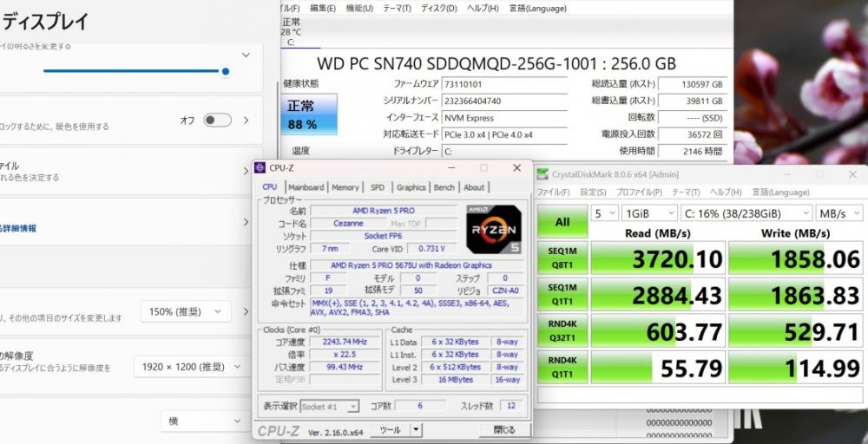Adjust the display brightness slider

click(x=136, y=71)
